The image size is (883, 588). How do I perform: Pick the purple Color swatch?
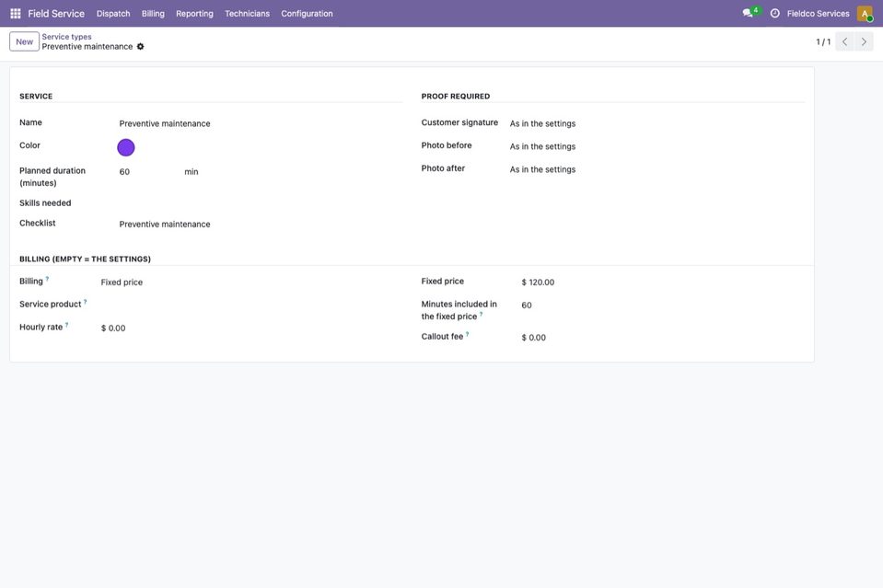[125, 147]
